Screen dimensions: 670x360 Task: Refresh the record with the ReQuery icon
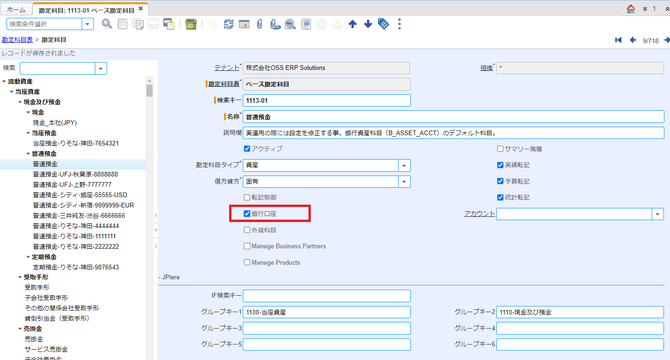(x=229, y=24)
